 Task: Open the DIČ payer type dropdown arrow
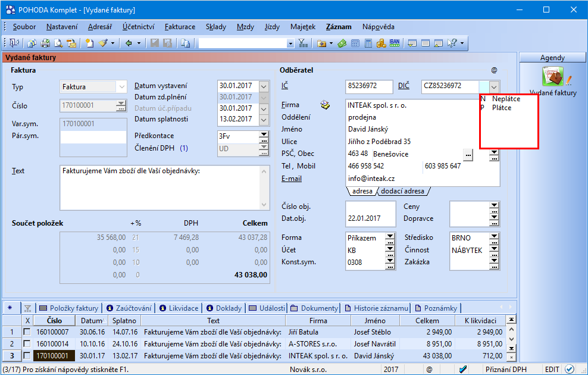click(494, 87)
